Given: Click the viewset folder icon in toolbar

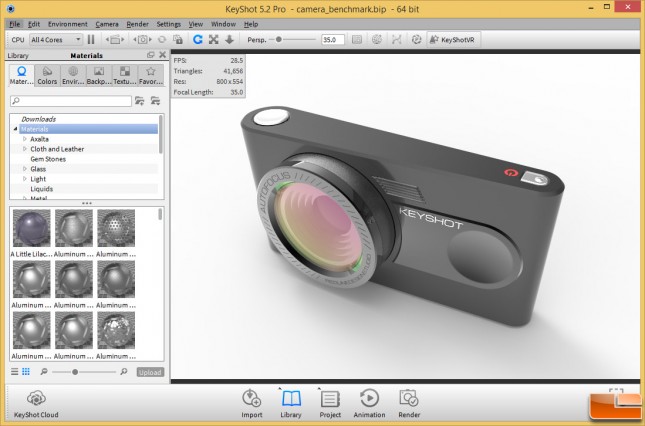Looking at the screenshot, I should pyautogui.click(x=115, y=39).
